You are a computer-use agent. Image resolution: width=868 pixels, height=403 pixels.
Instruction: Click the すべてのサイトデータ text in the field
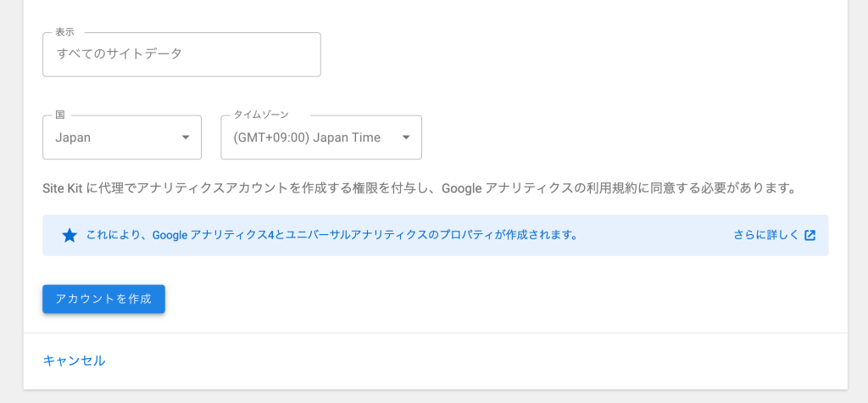coord(119,53)
